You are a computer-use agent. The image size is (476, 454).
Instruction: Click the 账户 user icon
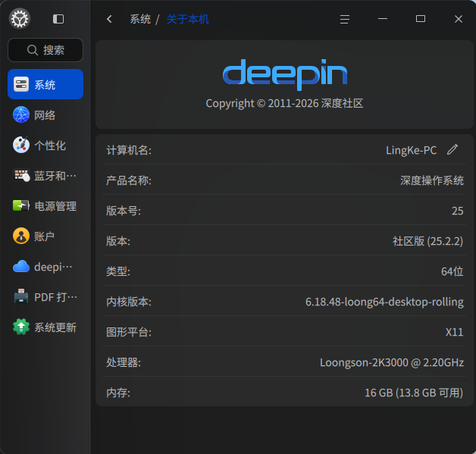[21, 236]
